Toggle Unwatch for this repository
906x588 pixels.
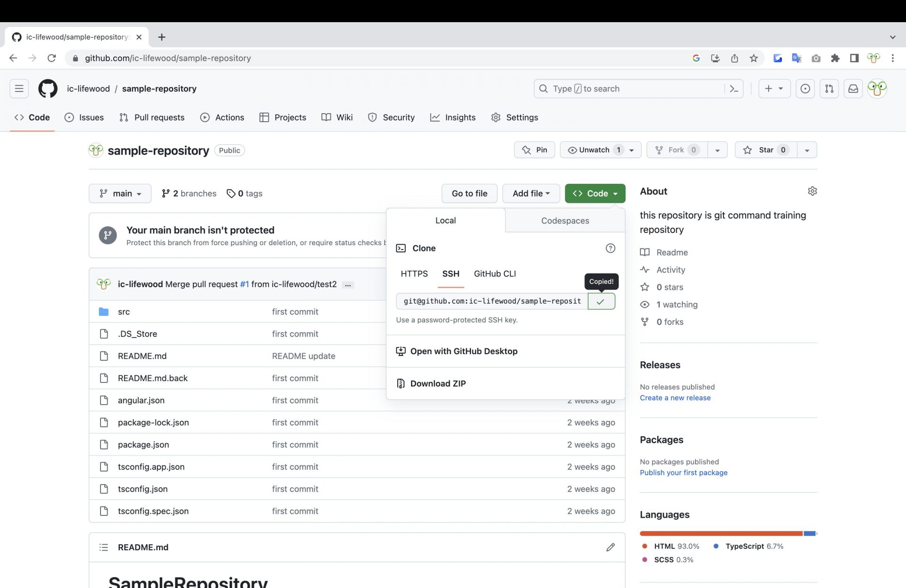click(x=594, y=150)
